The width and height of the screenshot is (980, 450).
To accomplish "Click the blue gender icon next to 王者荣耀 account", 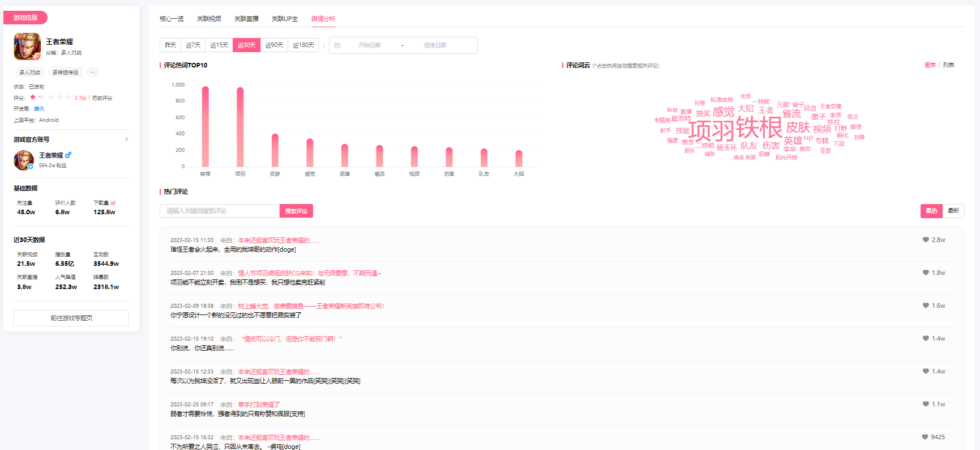I will 69,155.
